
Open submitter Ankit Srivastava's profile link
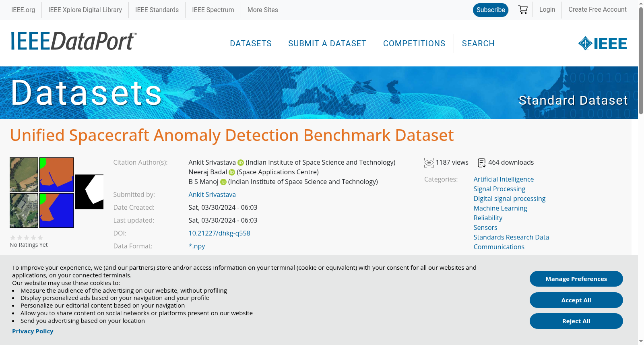coord(212,194)
